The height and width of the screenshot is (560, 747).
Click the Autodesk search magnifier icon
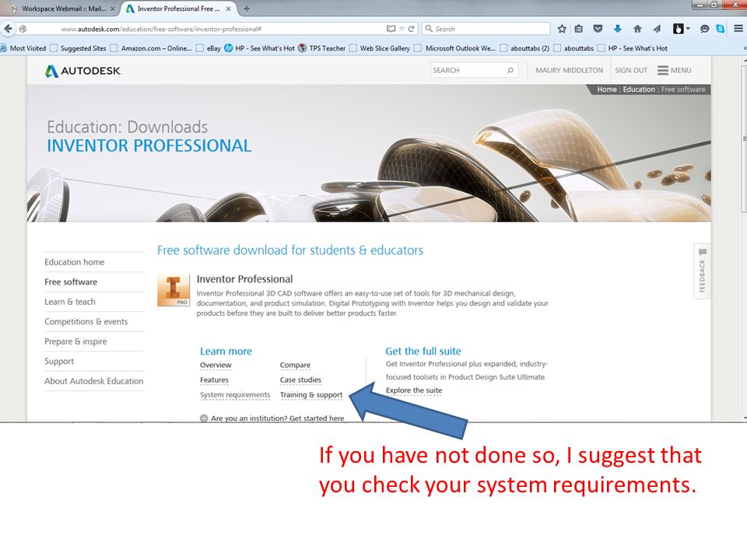pyautogui.click(x=510, y=70)
